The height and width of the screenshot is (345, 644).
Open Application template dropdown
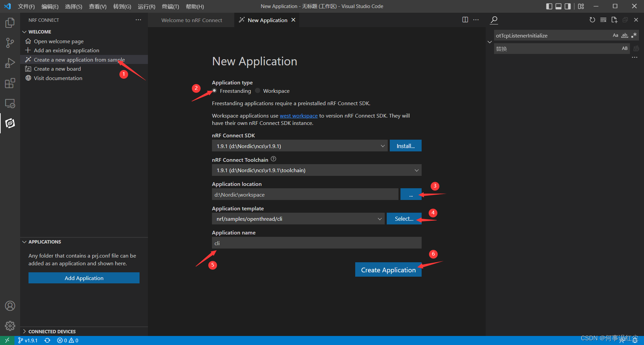coord(298,219)
